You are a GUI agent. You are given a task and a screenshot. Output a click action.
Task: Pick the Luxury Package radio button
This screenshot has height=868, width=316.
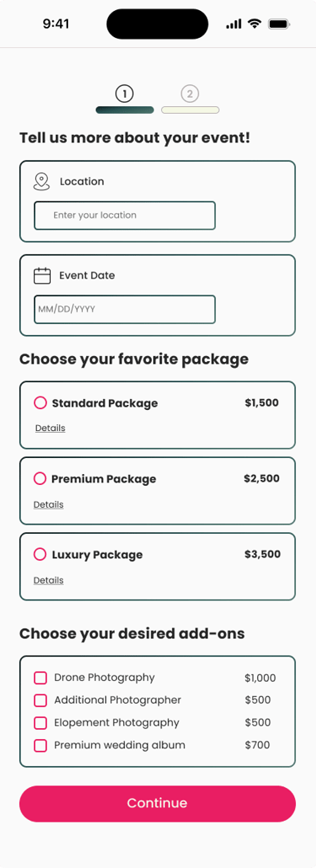point(40,554)
